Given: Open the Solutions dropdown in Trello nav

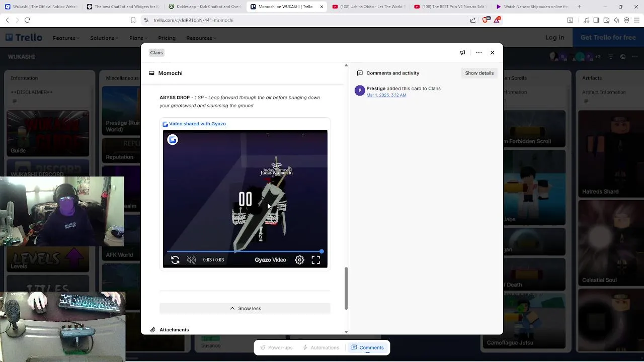Looking at the screenshot, I should point(104,38).
